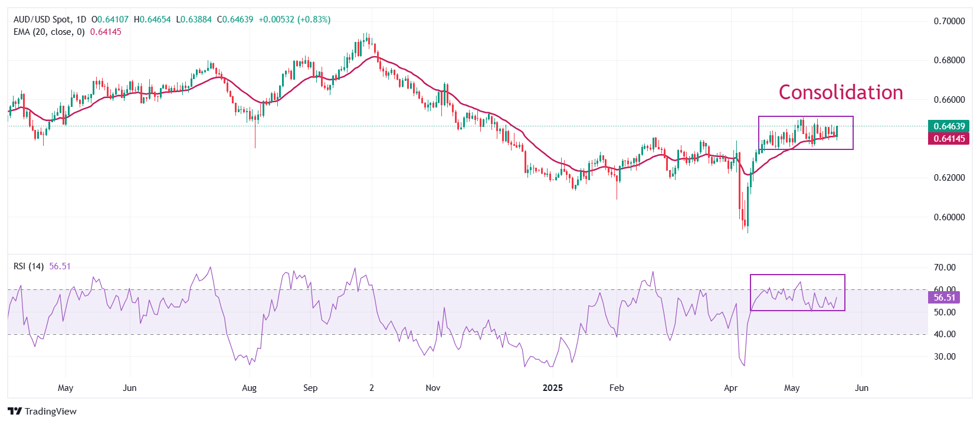Click the high value H0.64654
The height and width of the screenshot is (424, 980).
pyautogui.click(x=152, y=19)
